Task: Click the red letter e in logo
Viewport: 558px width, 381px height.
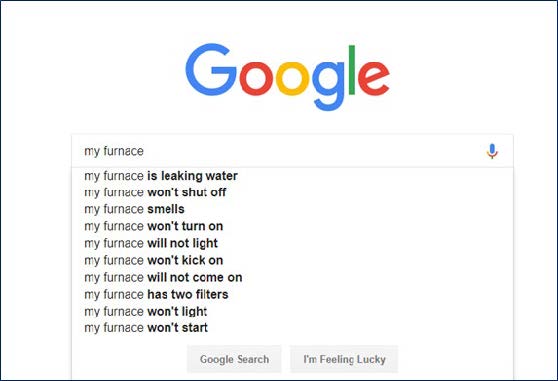Action: click(374, 78)
